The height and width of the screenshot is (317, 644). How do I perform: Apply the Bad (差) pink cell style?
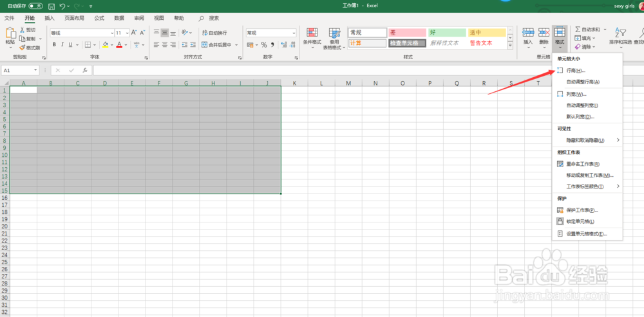(408, 33)
